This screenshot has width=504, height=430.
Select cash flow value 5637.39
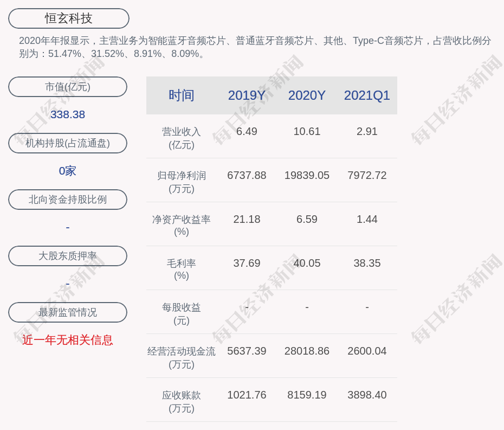[x=247, y=351]
